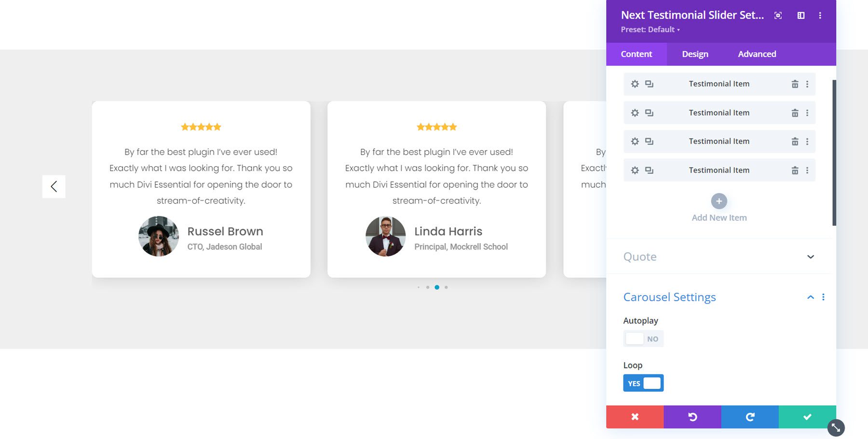Undo last change in settings panel
868x439 pixels.
pos(692,417)
